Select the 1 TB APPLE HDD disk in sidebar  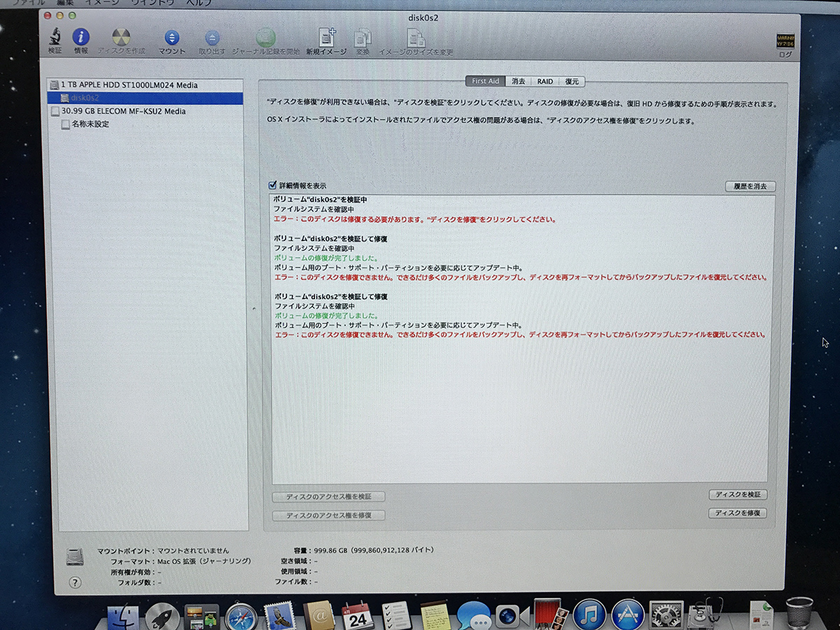(x=129, y=85)
